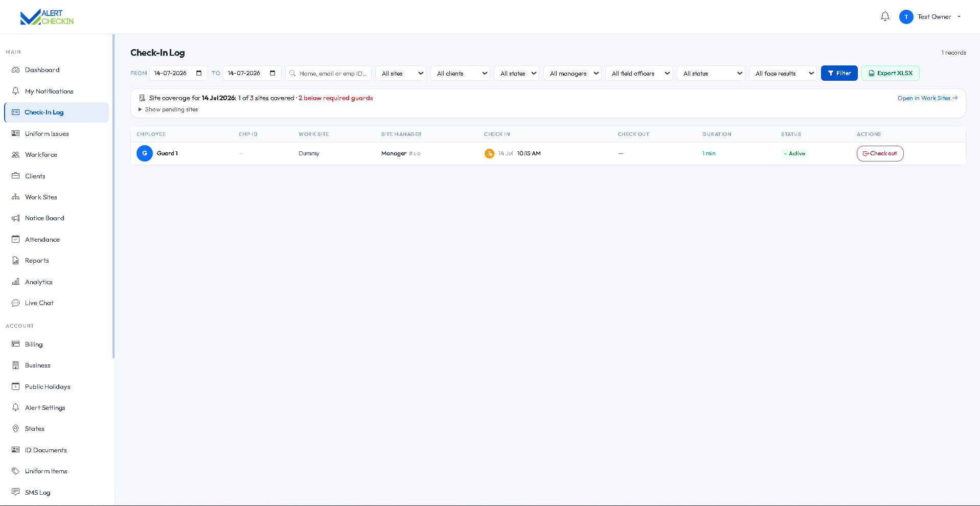The width and height of the screenshot is (980, 506).
Task: Open the All field officers dropdown
Action: click(639, 73)
